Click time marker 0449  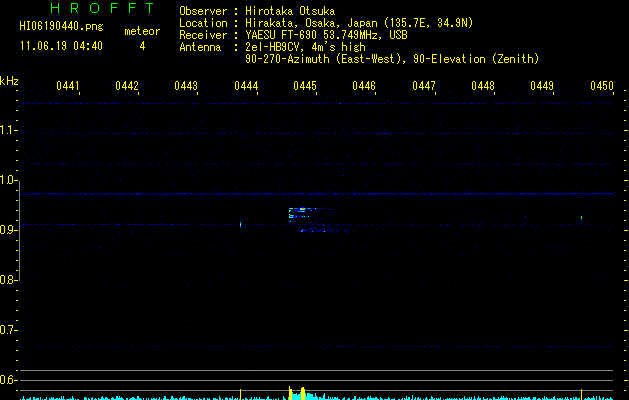pos(542,86)
